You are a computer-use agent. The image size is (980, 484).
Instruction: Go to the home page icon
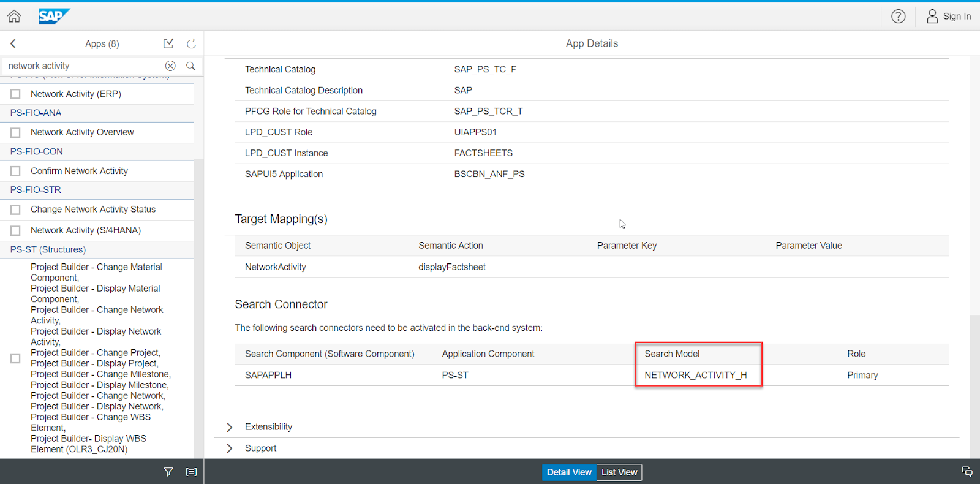coord(14,17)
